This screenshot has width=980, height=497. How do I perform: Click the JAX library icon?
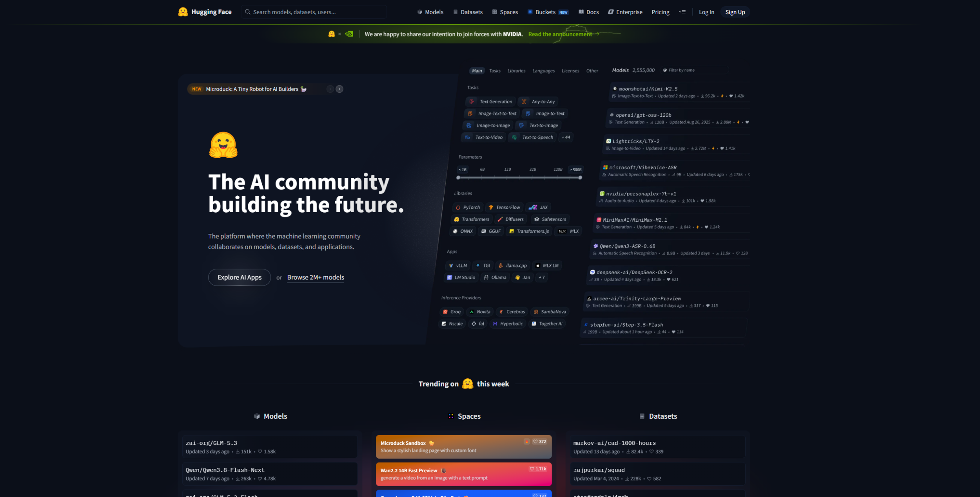pos(533,208)
